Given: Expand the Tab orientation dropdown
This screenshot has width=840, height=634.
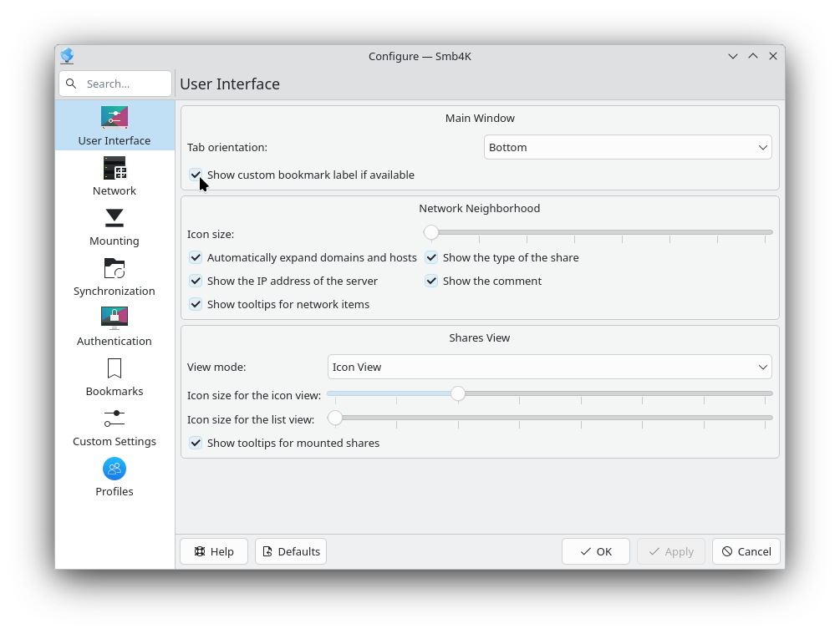Looking at the screenshot, I should tap(627, 147).
